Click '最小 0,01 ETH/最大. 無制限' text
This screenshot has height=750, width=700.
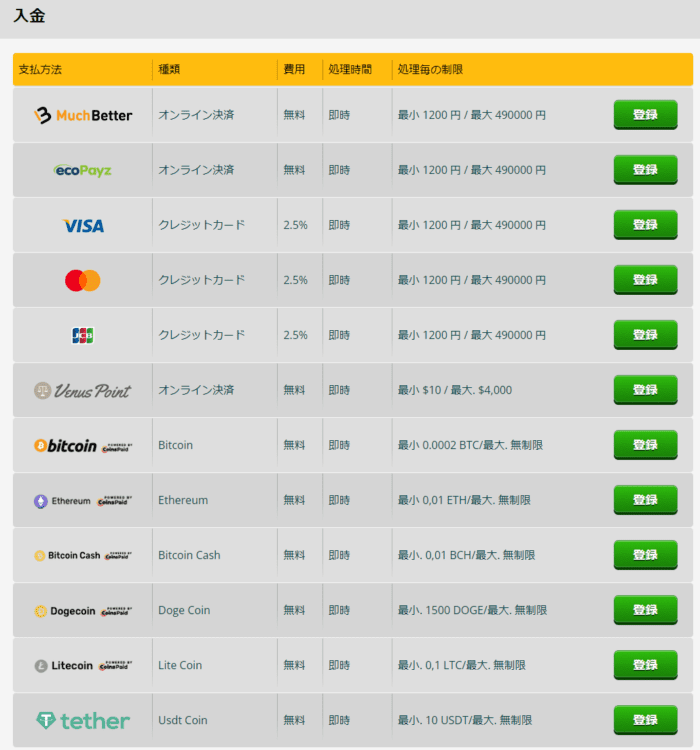click(464, 500)
